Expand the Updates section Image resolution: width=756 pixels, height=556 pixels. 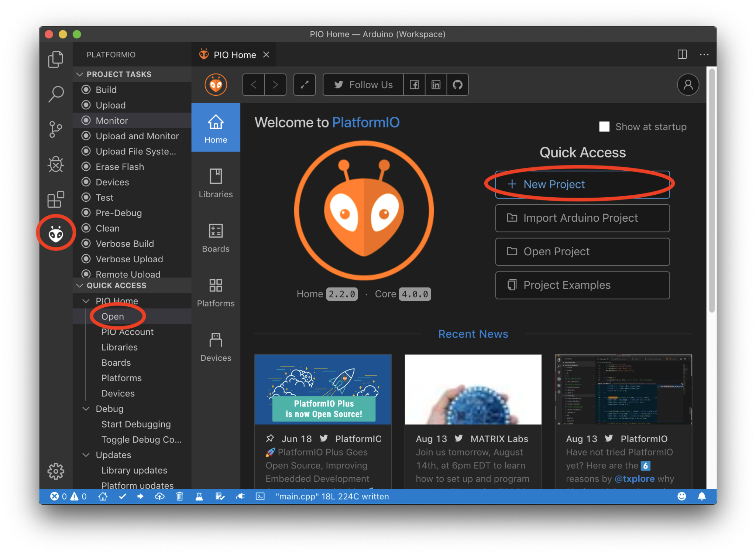(86, 455)
